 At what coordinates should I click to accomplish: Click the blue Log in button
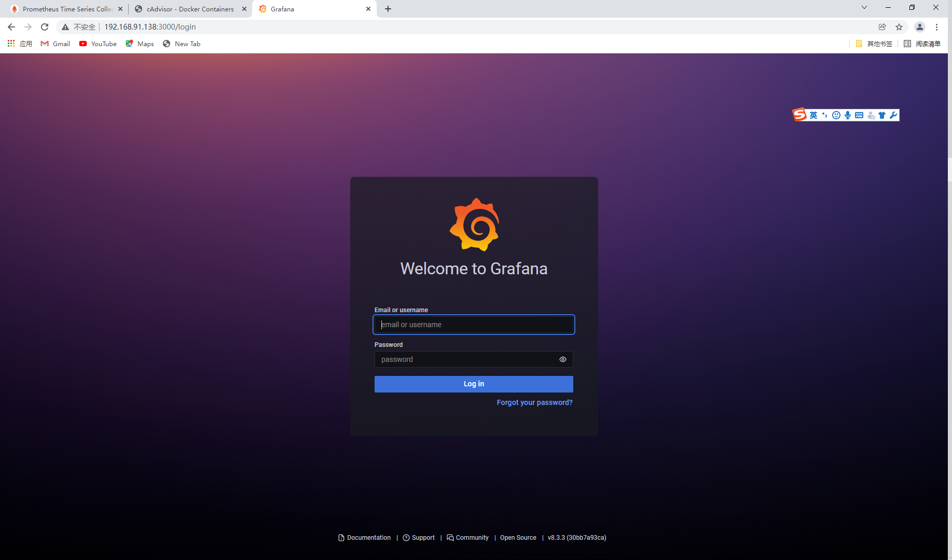click(474, 384)
